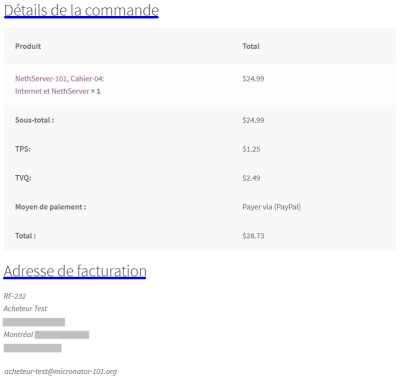Click the acheteur-test@micronator-101.org email

(x=60, y=371)
